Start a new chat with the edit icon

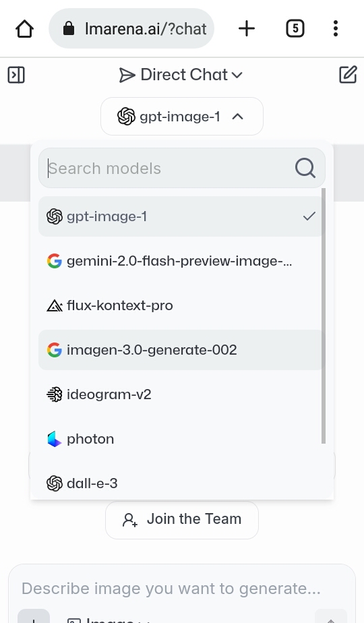click(348, 75)
